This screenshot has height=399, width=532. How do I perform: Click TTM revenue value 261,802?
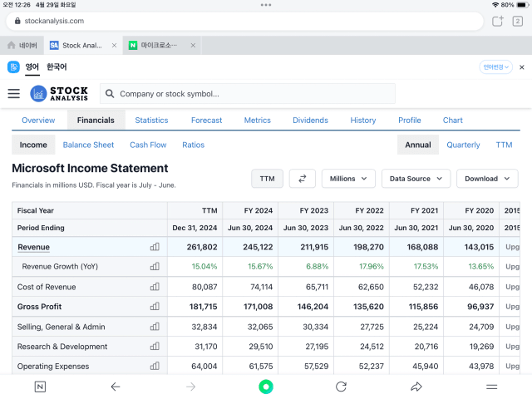202,247
